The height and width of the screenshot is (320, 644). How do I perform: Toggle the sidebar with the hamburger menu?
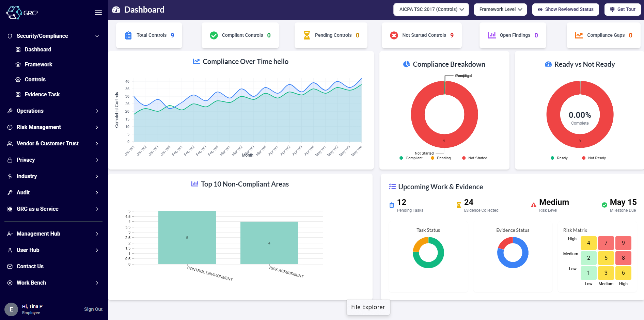[x=98, y=12]
